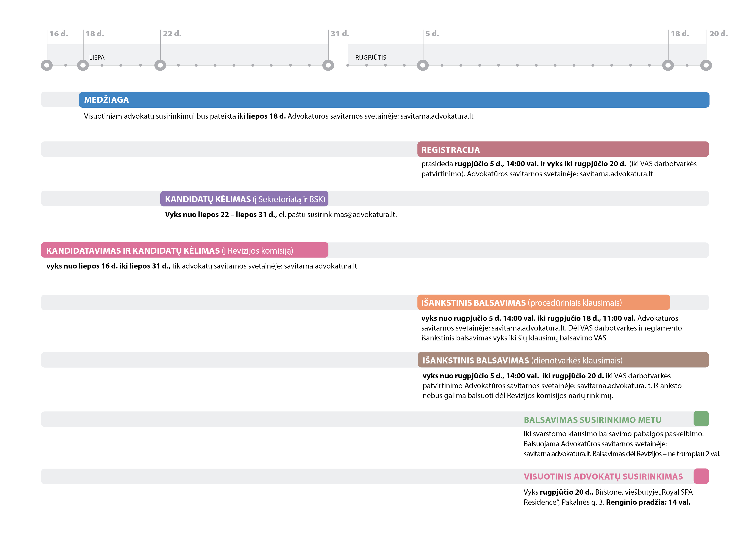Click the 5 d. timeline marker circle
756x534 pixels.
tap(423, 65)
